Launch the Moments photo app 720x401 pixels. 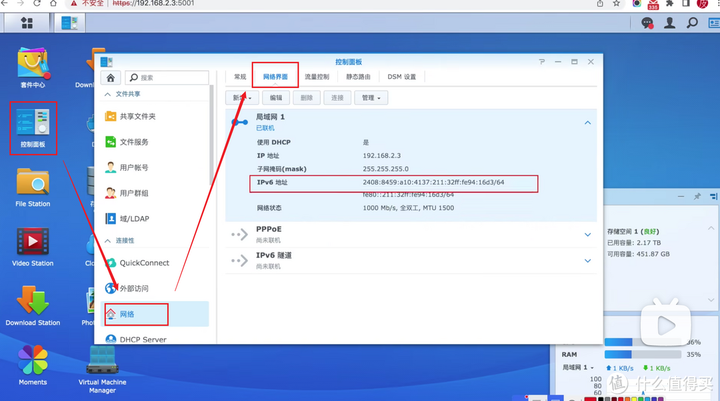point(33,364)
